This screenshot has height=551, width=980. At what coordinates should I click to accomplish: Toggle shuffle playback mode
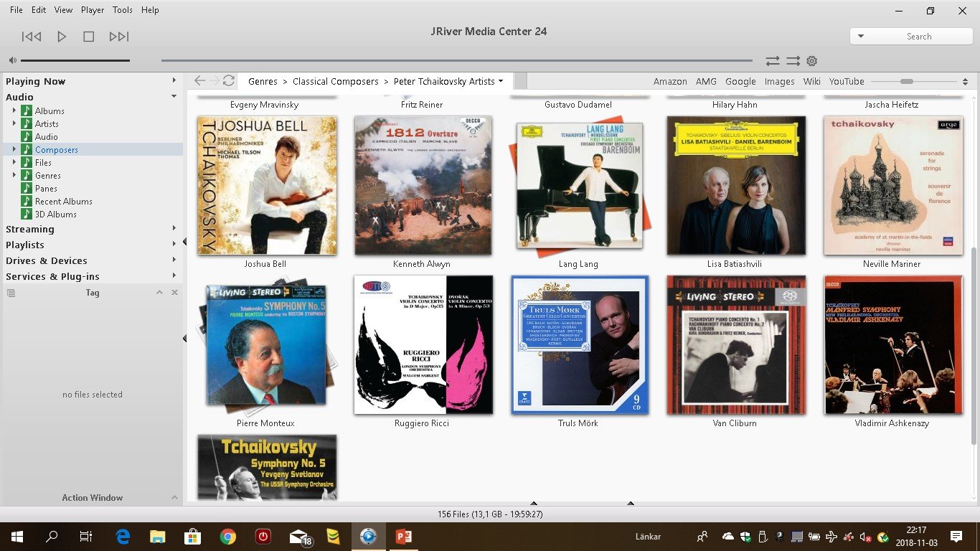793,61
